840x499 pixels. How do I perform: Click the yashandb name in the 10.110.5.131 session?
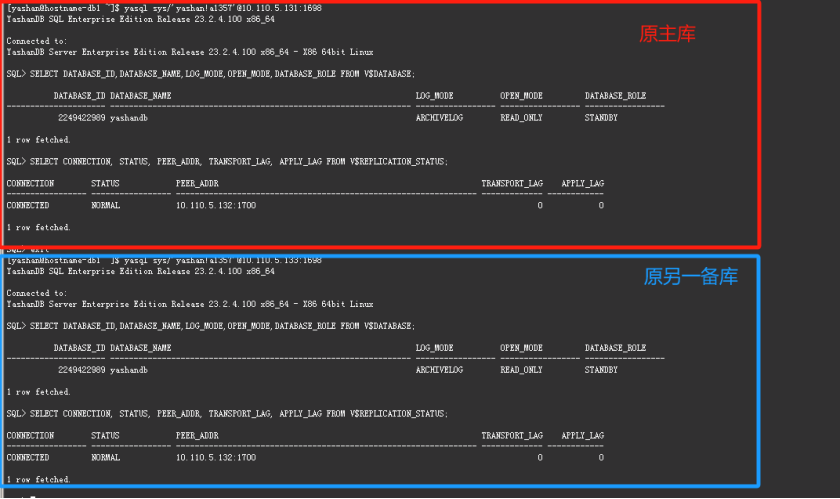(x=129, y=118)
